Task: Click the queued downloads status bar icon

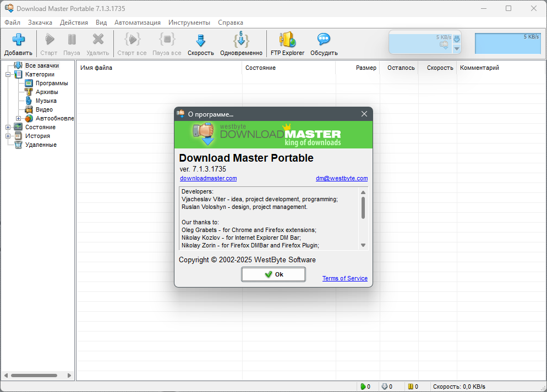Action: click(x=385, y=387)
